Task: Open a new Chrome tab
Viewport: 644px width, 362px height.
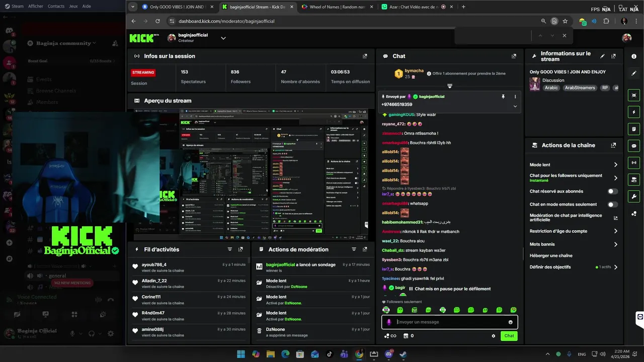Action: (463, 7)
